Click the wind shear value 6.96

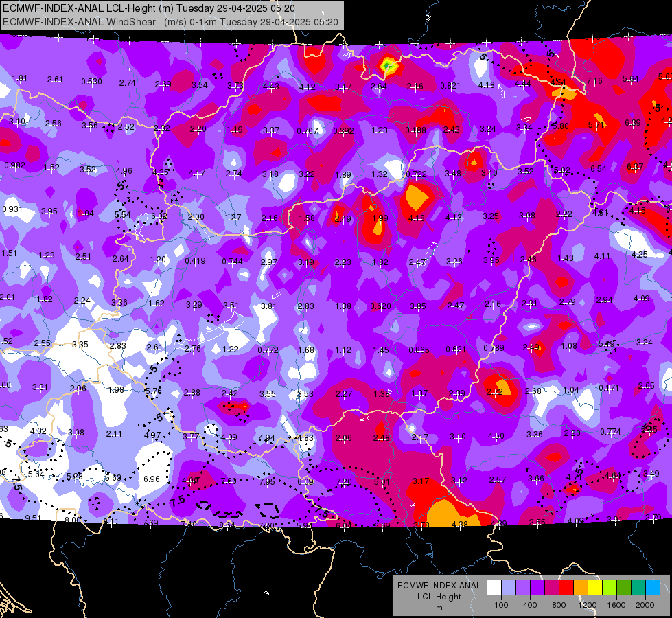coord(152,479)
